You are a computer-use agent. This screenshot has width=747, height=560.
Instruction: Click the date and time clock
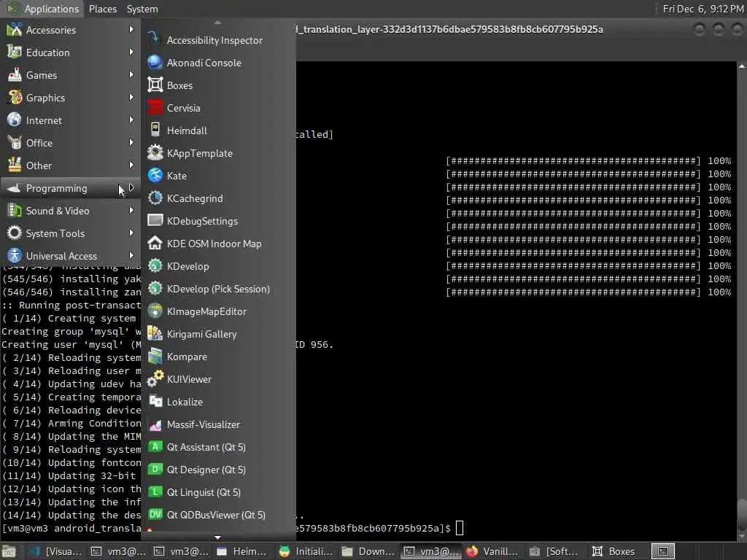tap(703, 9)
